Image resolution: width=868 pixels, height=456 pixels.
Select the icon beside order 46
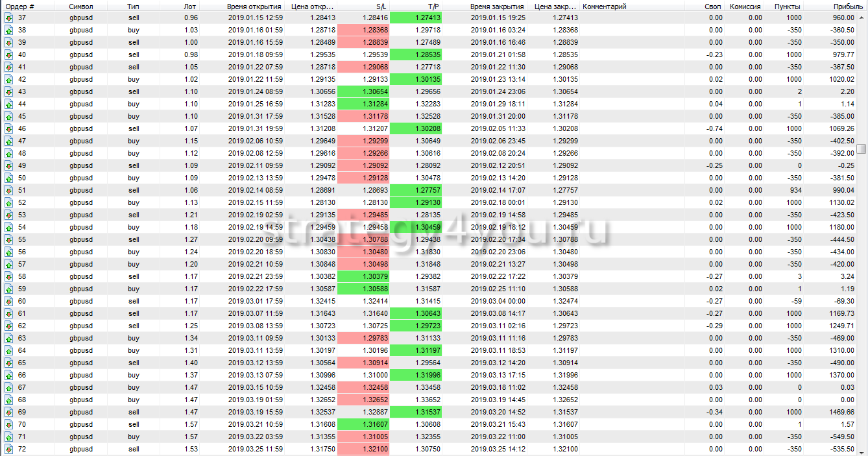(x=8, y=129)
